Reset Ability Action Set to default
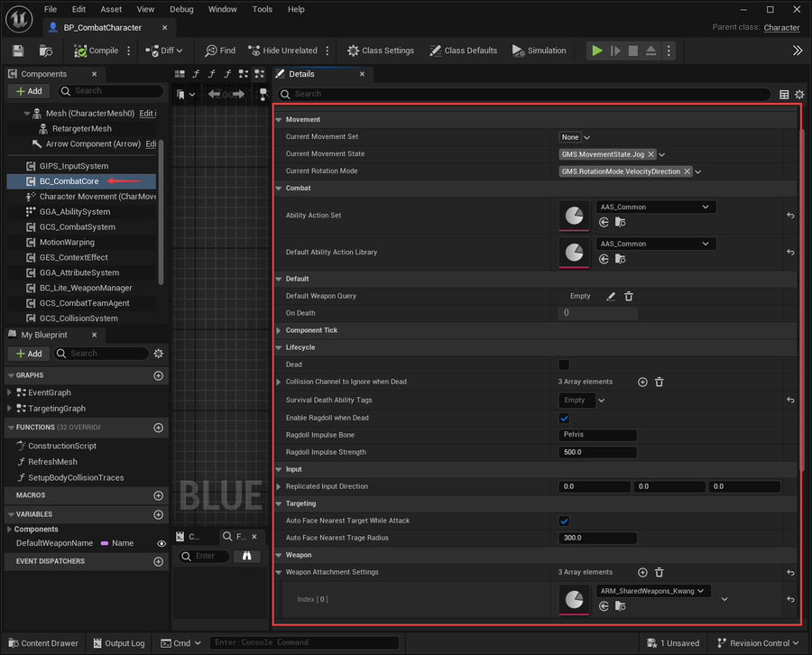Screen dimensions: 812x655 coord(790,216)
